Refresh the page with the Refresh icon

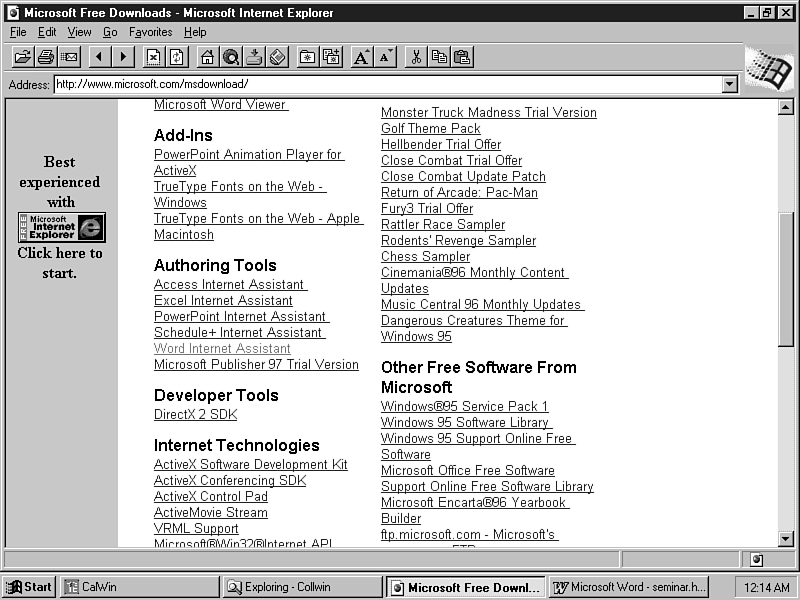[x=177, y=57]
